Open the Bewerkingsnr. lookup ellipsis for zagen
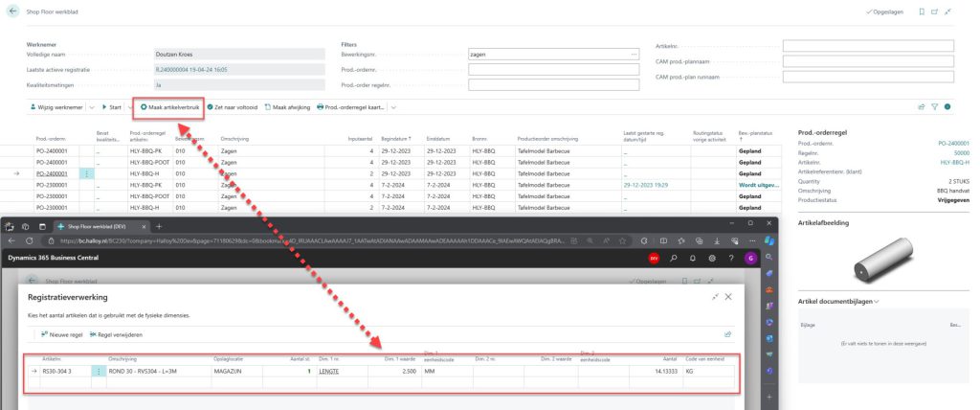Screen dimensions: 980x410 tap(633, 55)
